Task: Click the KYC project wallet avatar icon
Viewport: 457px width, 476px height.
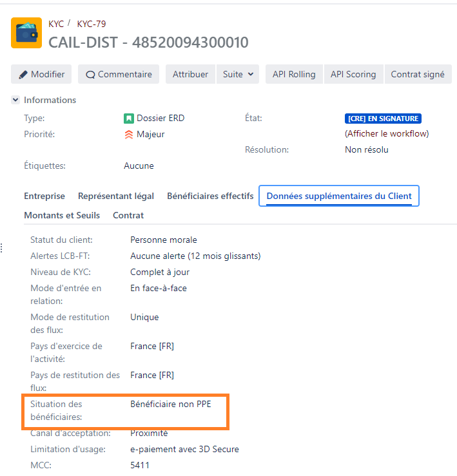Action: click(x=26, y=33)
